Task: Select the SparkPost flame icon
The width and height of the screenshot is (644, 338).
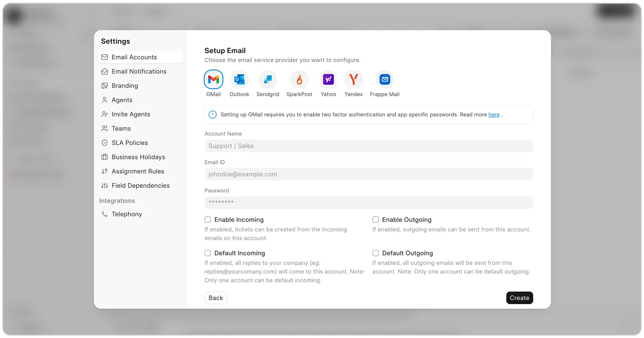Action: tap(299, 79)
